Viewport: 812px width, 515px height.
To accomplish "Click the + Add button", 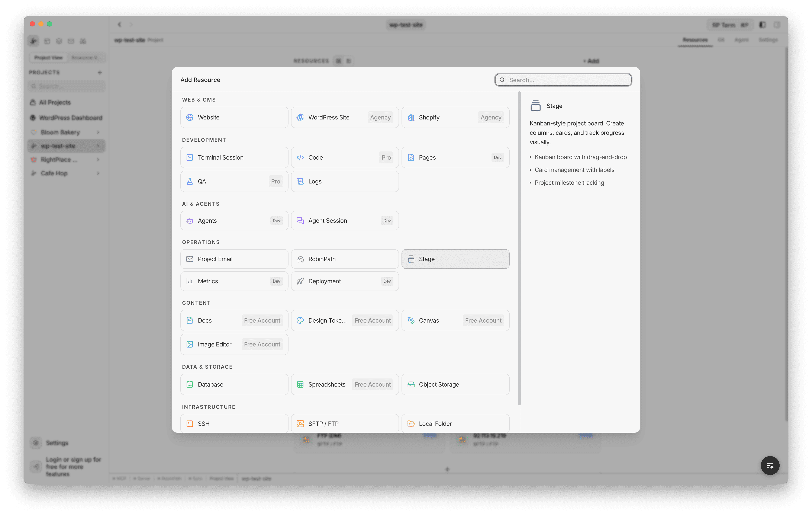I will [x=591, y=61].
